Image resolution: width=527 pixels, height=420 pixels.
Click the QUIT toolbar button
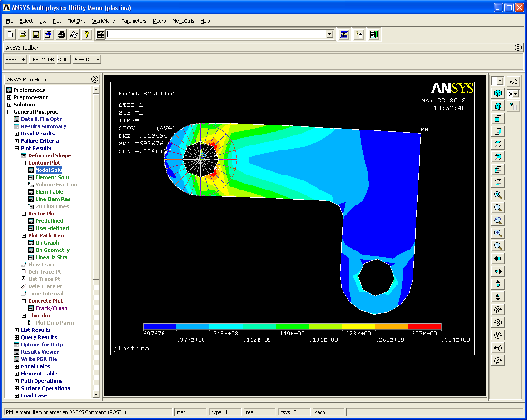[x=64, y=60]
